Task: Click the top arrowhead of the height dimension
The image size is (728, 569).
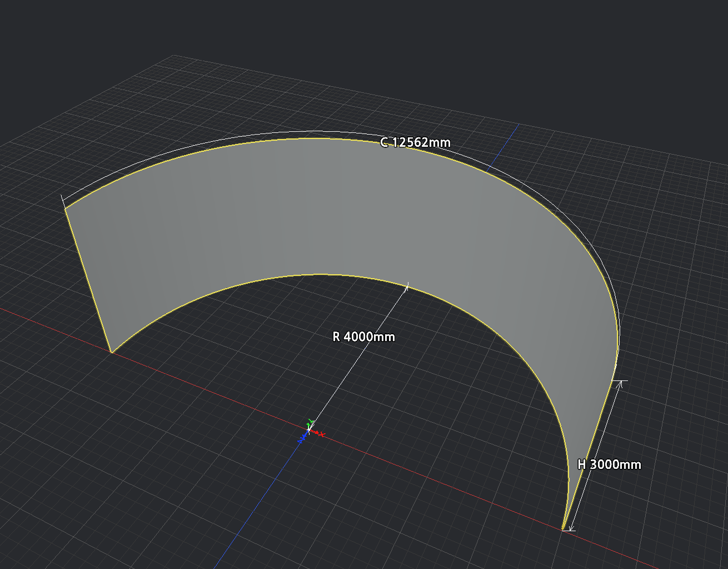Action: 619,384
